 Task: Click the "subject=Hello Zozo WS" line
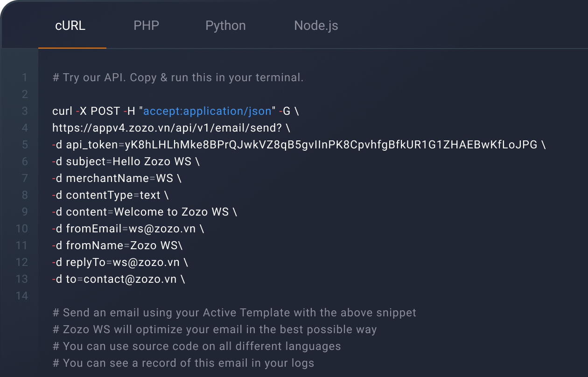tap(126, 161)
